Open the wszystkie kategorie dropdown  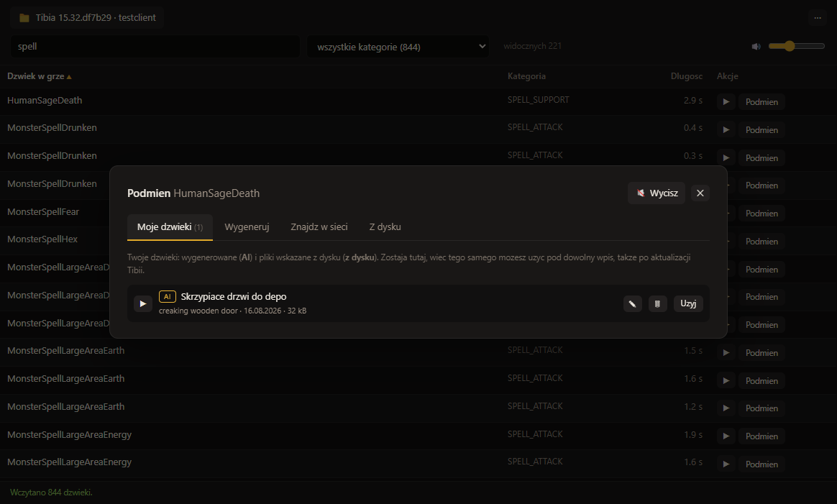pos(398,47)
